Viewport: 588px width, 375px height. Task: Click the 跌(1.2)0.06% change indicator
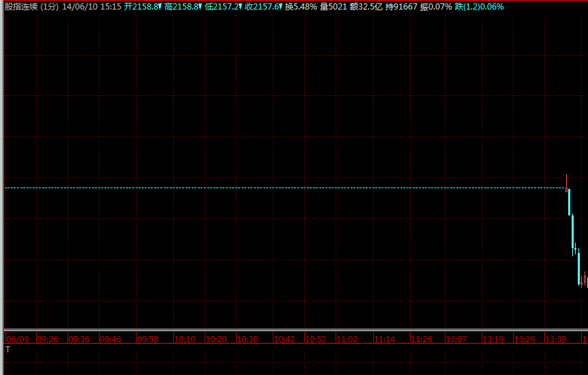click(480, 6)
